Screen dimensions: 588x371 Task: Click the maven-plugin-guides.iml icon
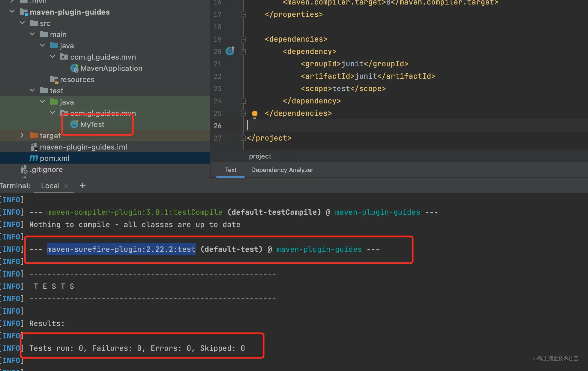point(34,147)
